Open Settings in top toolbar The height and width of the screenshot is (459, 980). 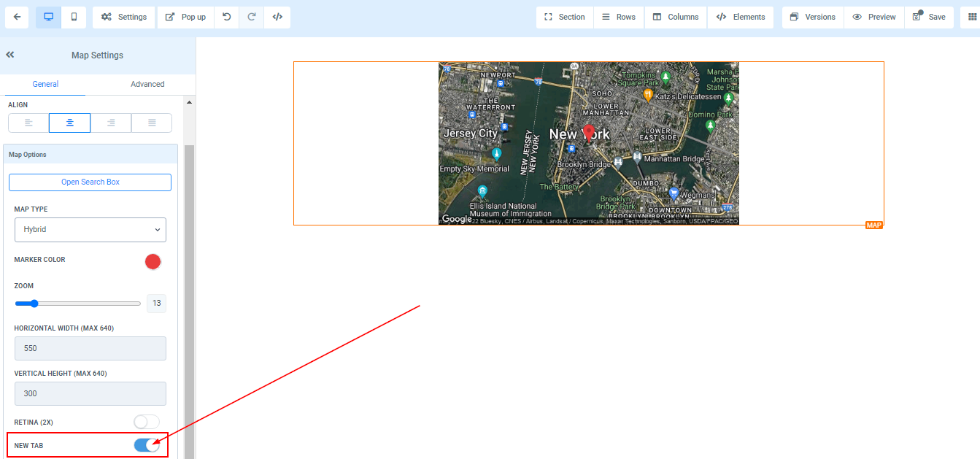tap(124, 17)
